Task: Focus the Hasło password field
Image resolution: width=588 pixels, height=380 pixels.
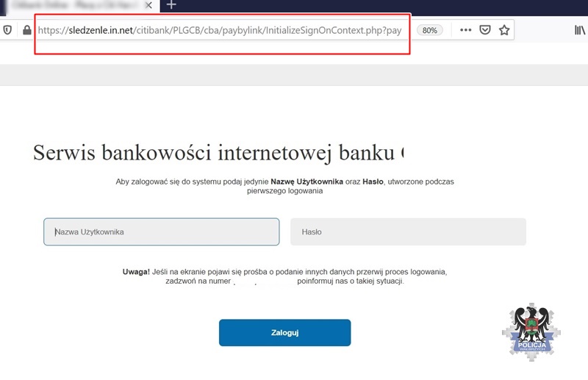Action: click(x=408, y=232)
